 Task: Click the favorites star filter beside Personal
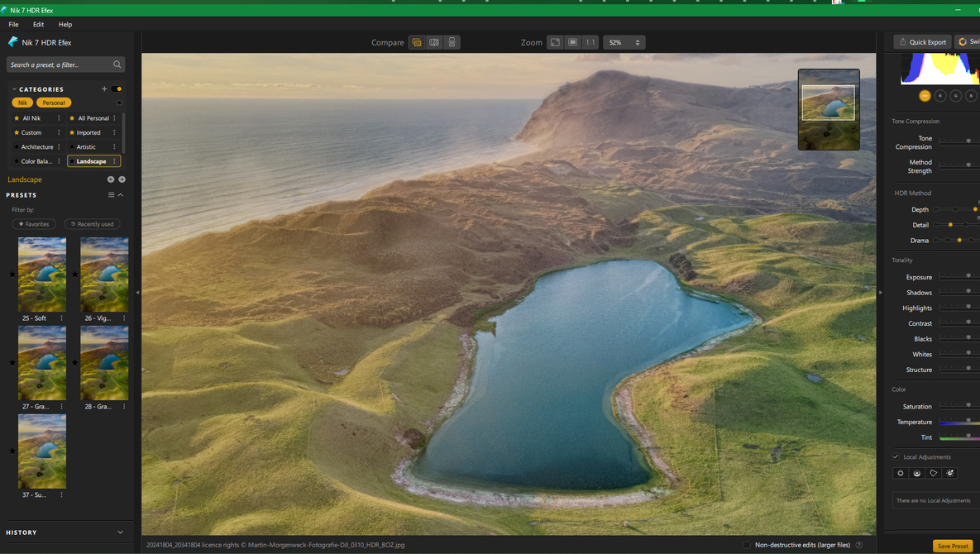(119, 103)
